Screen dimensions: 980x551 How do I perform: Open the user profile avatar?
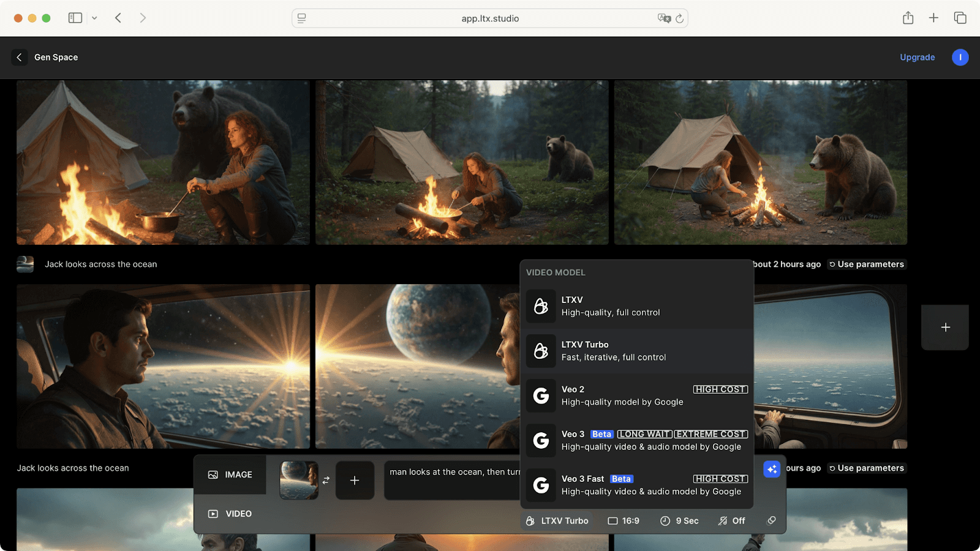[960, 57]
